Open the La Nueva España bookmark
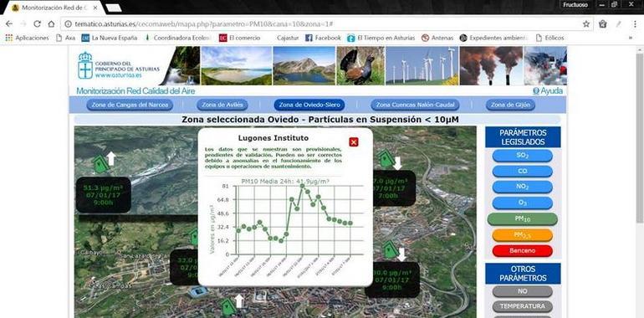This screenshot has width=644, height=318. coord(110,38)
